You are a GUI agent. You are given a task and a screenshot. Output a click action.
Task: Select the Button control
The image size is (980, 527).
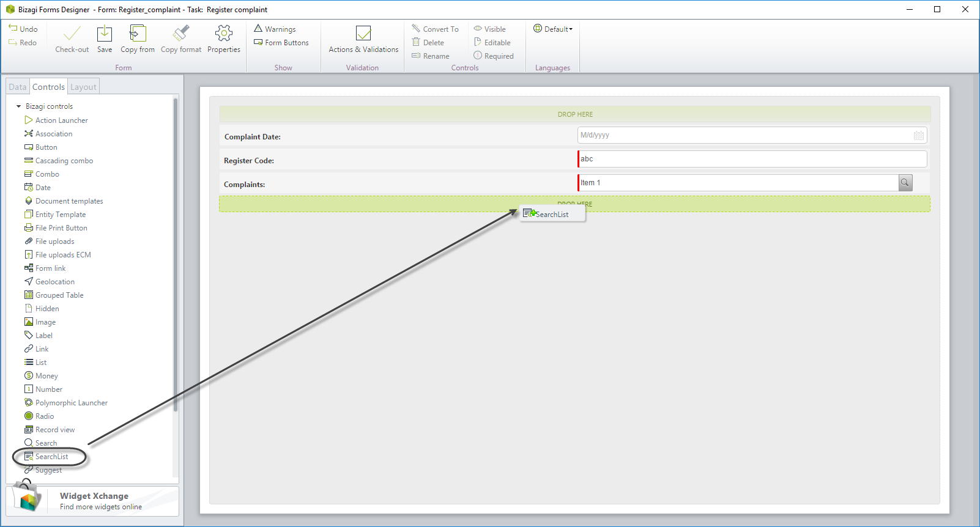(41, 147)
